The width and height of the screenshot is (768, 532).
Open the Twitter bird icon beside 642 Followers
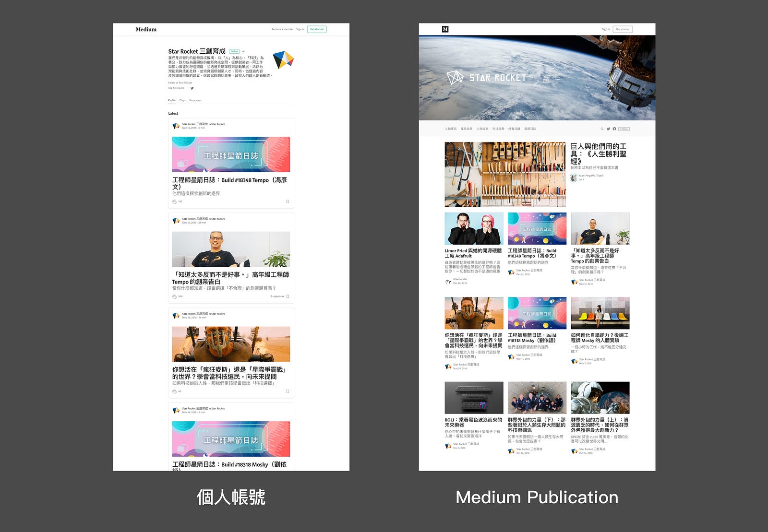[192, 88]
